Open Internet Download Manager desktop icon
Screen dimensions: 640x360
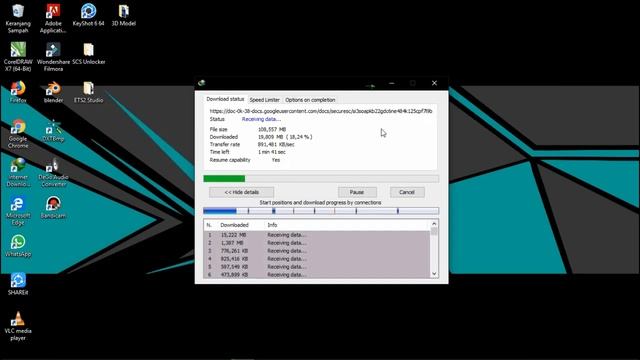18,172
